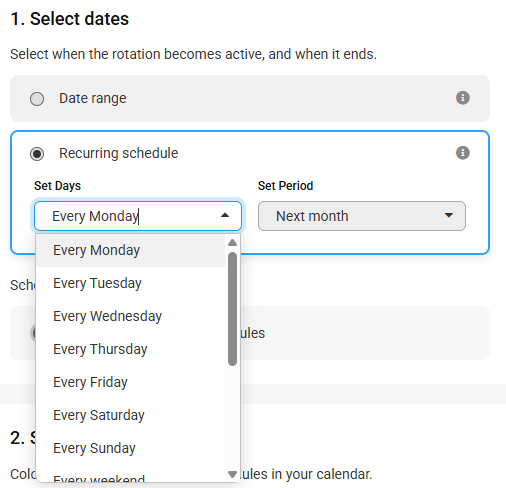Choose Every Sunday option

pyautogui.click(x=131, y=448)
